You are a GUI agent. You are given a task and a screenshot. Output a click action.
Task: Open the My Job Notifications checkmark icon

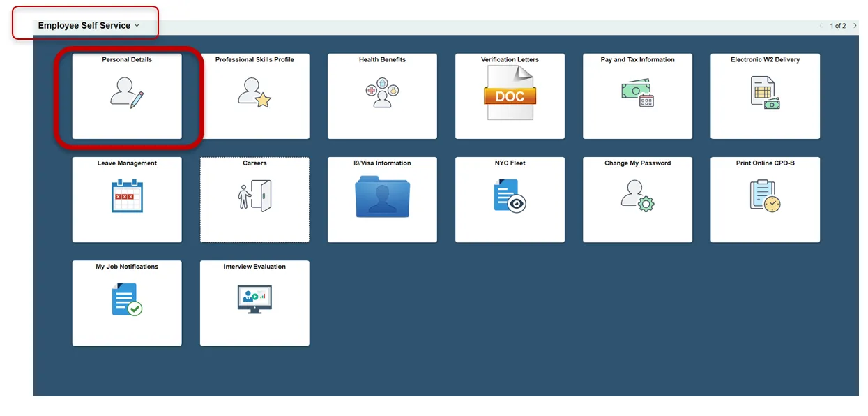coord(127,299)
